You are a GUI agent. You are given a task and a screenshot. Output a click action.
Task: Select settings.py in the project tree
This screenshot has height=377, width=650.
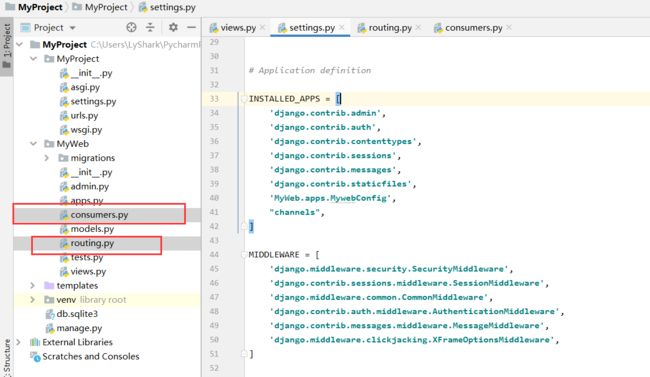[93, 101]
